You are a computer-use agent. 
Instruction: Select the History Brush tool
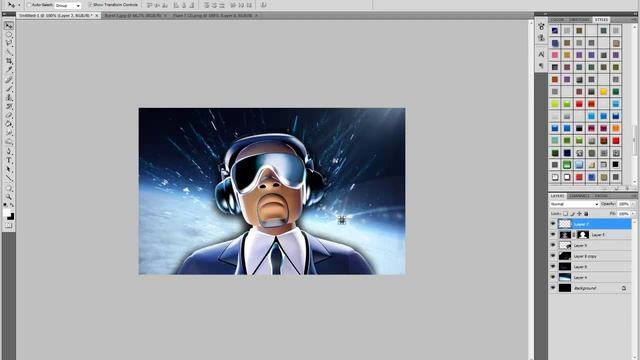tap(9, 107)
